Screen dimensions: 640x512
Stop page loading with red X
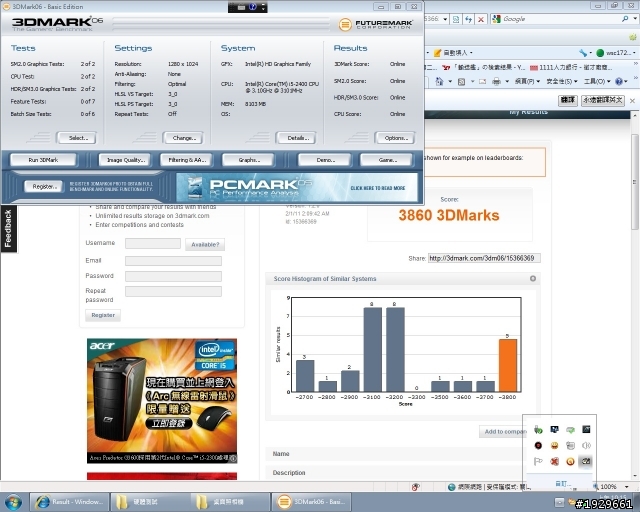481,19
